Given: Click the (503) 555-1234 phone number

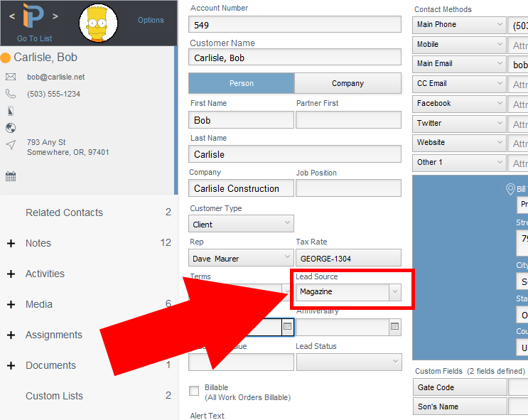Looking at the screenshot, I should (x=53, y=94).
